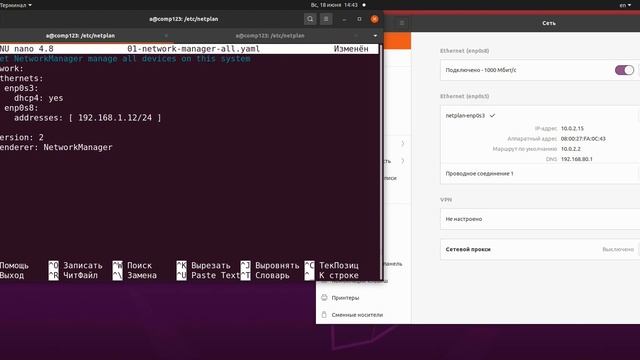The width and height of the screenshot is (640, 360).
Task: Click the terminal search icon
Action: (x=310, y=19)
